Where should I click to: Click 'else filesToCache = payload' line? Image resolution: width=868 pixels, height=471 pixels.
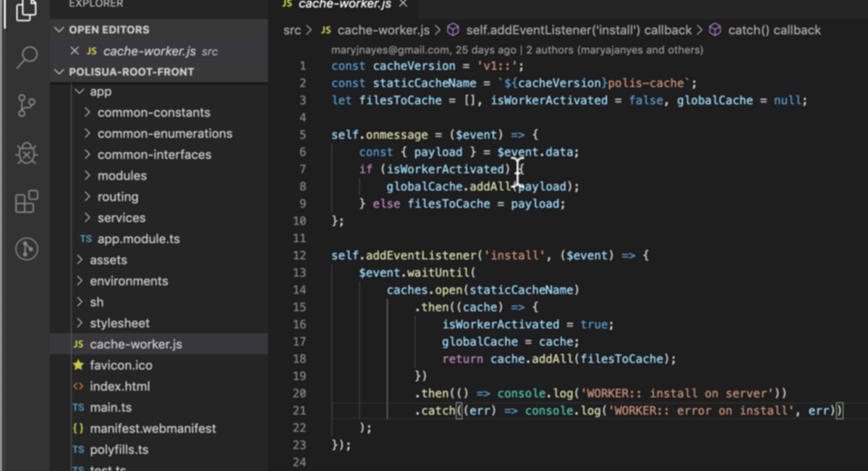pyautogui.click(x=462, y=204)
